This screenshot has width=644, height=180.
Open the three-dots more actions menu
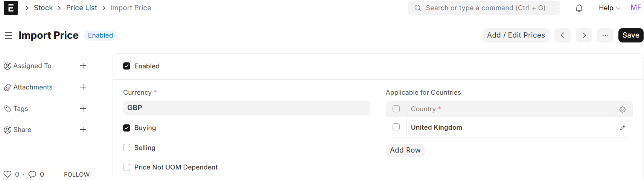pos(605,35)
